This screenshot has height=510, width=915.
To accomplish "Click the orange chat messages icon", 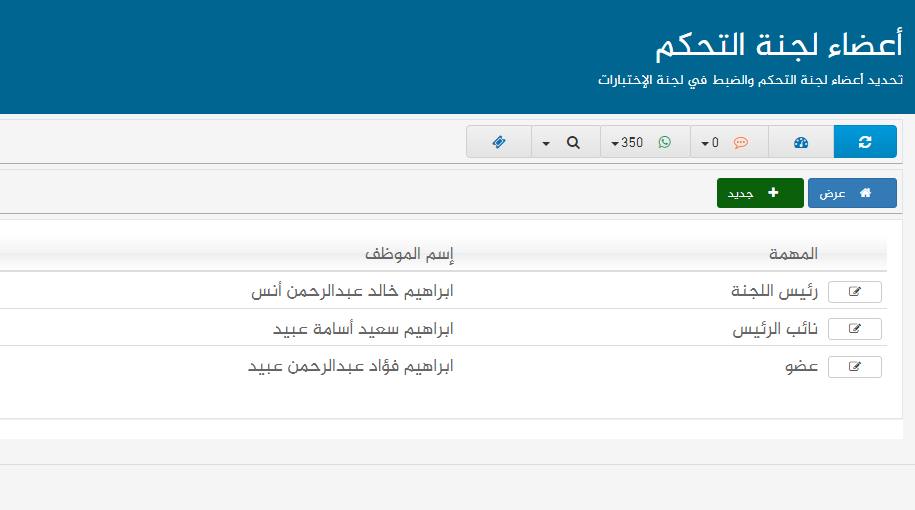I will pyautogui.click(x=741, y=142).
